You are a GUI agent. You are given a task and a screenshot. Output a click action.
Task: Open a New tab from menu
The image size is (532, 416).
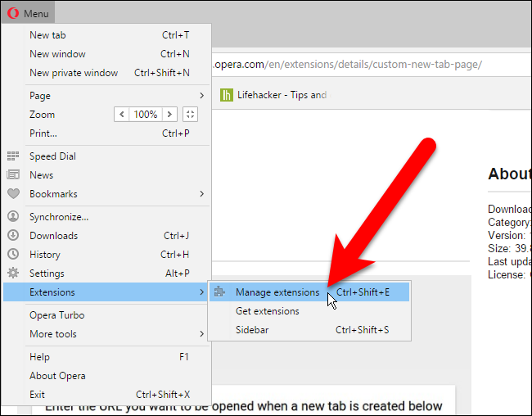109,35
